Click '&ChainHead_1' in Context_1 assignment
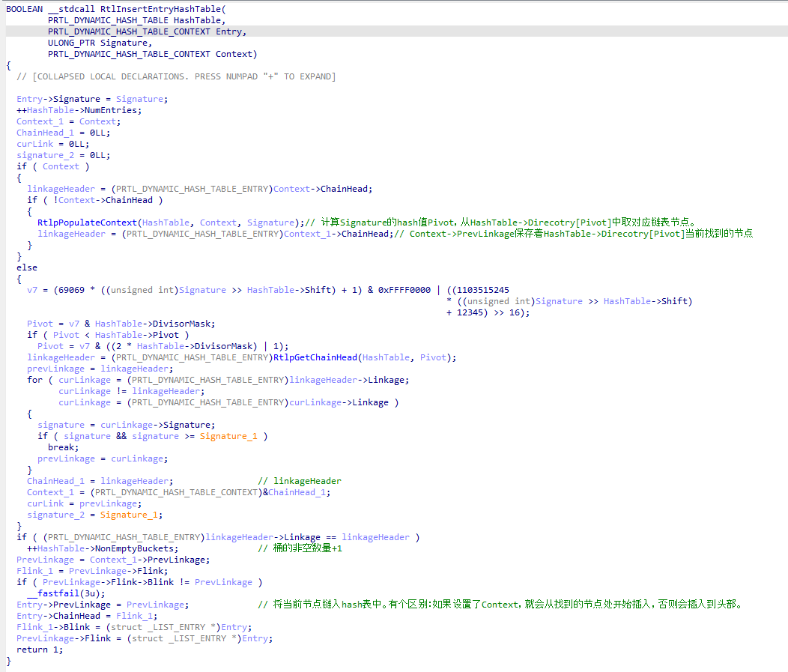This screenshot has height=672, width=788. click(297, 492)
